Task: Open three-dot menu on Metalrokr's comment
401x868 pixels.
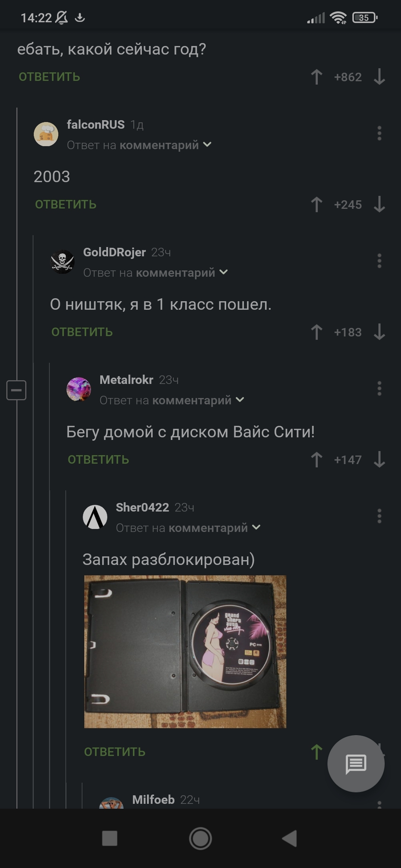Action: [379, 388]
